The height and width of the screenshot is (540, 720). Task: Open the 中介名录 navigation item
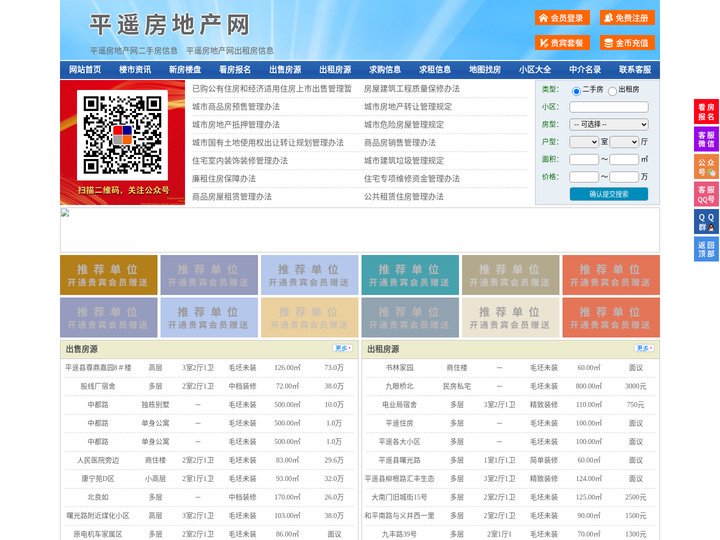click(x=585, y=70)
